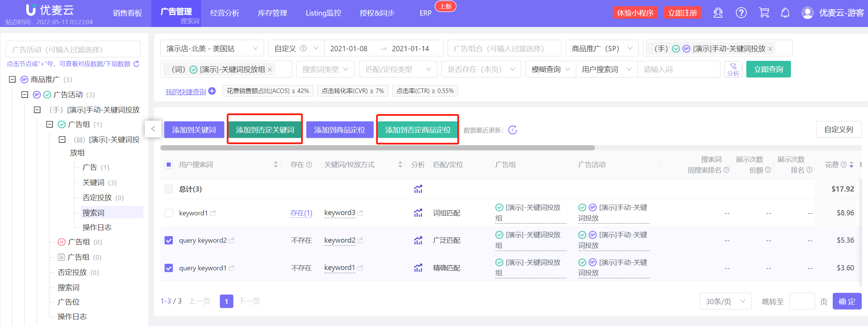Open the 匹配/定位类型 dropdown
Screen dimensions: 868x326
(398, 69)
